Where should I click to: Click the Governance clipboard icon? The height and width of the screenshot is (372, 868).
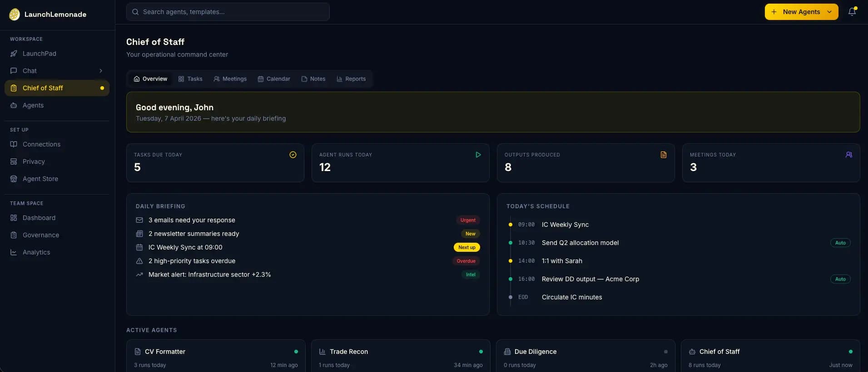pyautogui.click(x=14, y=235)
